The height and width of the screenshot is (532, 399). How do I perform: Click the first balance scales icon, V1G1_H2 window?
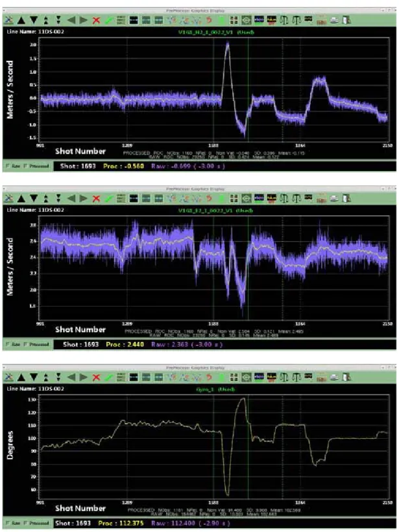point(284,20)
